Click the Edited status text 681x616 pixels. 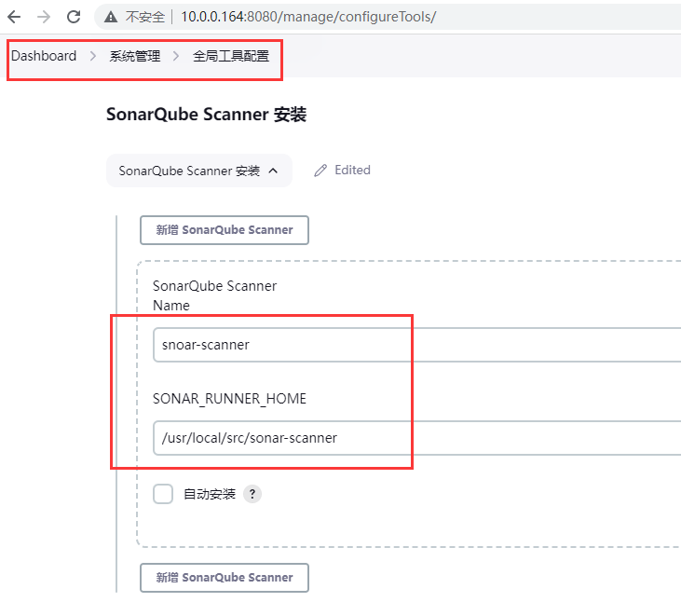pos(352,170)
